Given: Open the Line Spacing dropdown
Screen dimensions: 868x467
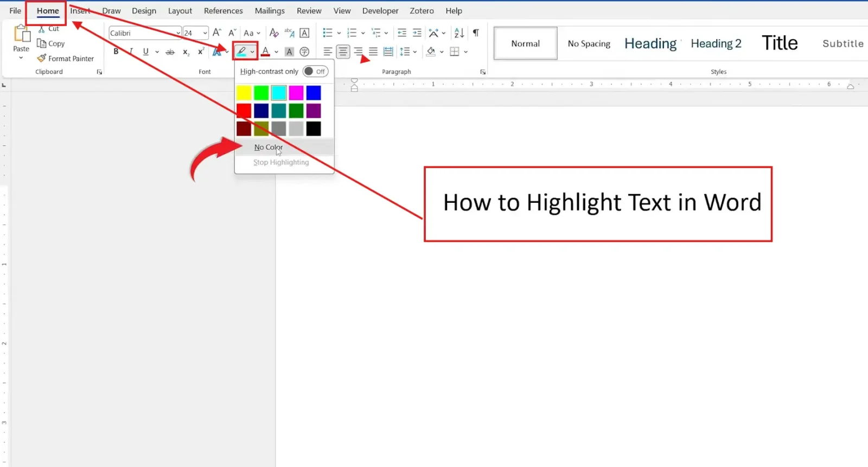Looking at the screenshot, I should pyautogui.click(x=408, y=52).
